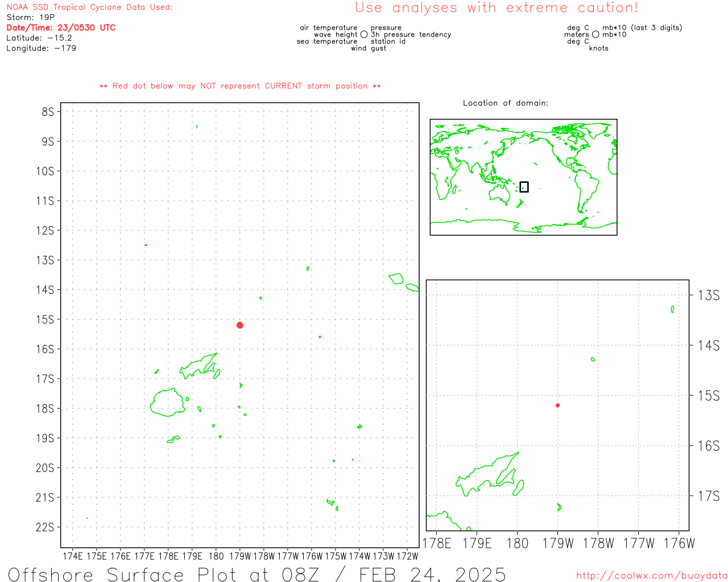Click the station legend circle near 'wave height'
Image resolution: width=728 pixels, height=582 pixels.
pyautogui.click(x=364, y=35)
